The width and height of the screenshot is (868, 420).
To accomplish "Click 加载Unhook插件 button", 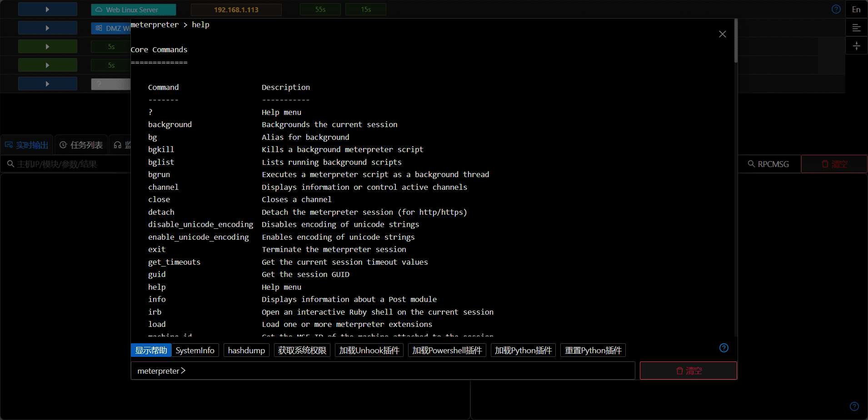I will click(x=369, y=350).
